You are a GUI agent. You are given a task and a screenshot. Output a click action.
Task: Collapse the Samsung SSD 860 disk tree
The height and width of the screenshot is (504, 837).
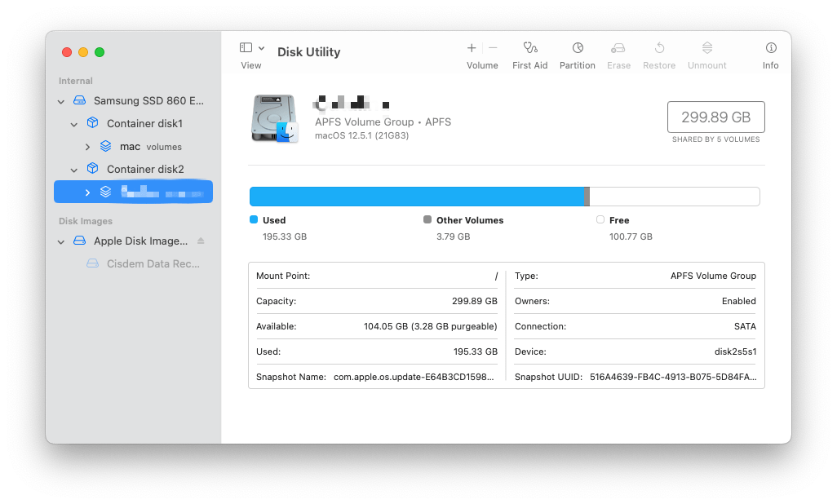point(61,101)
